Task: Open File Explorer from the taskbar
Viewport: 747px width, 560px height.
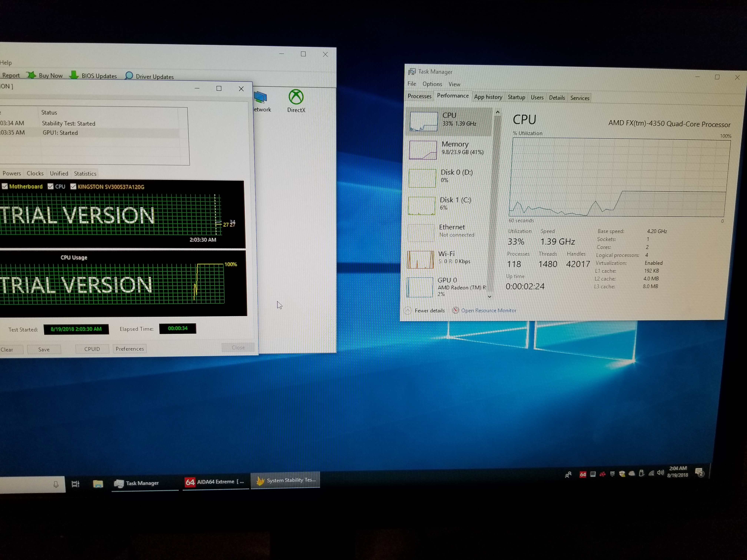Action: pos(98,484)
